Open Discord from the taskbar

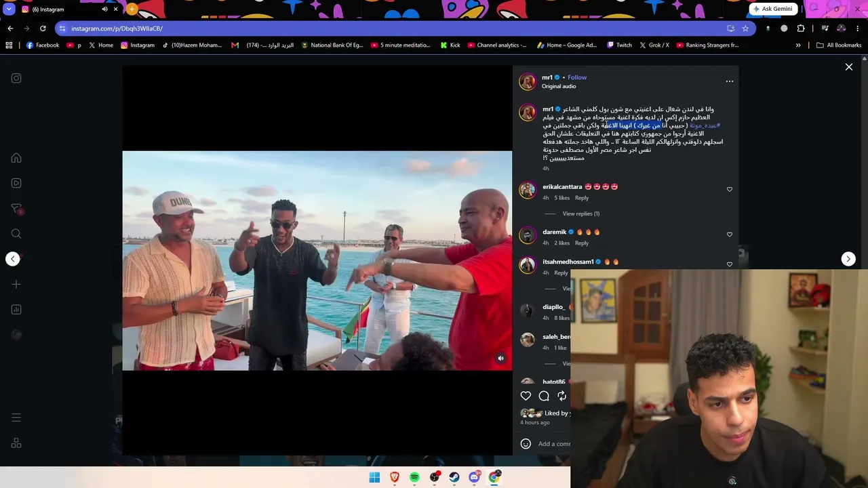(474, 477)
